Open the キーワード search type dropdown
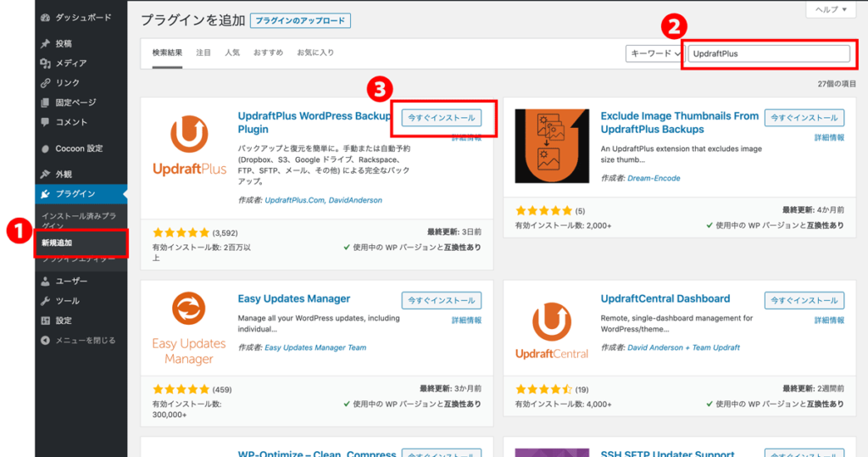 [x=655, y=53]
